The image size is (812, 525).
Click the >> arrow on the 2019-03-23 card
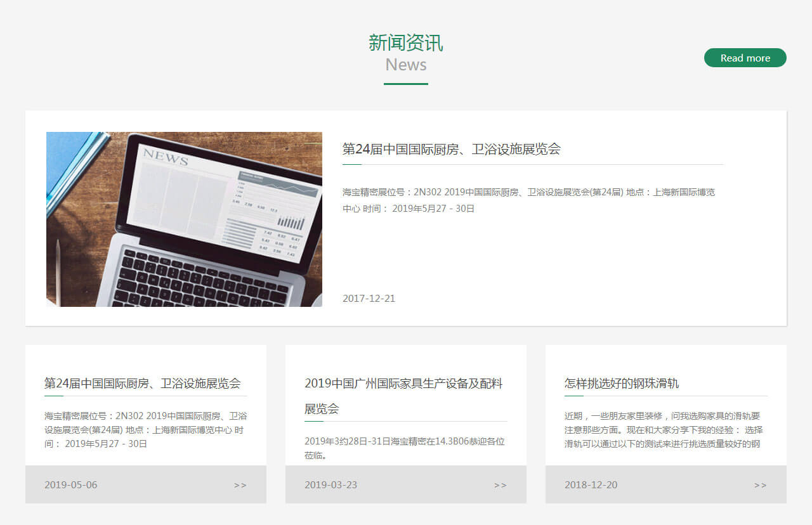500,485
